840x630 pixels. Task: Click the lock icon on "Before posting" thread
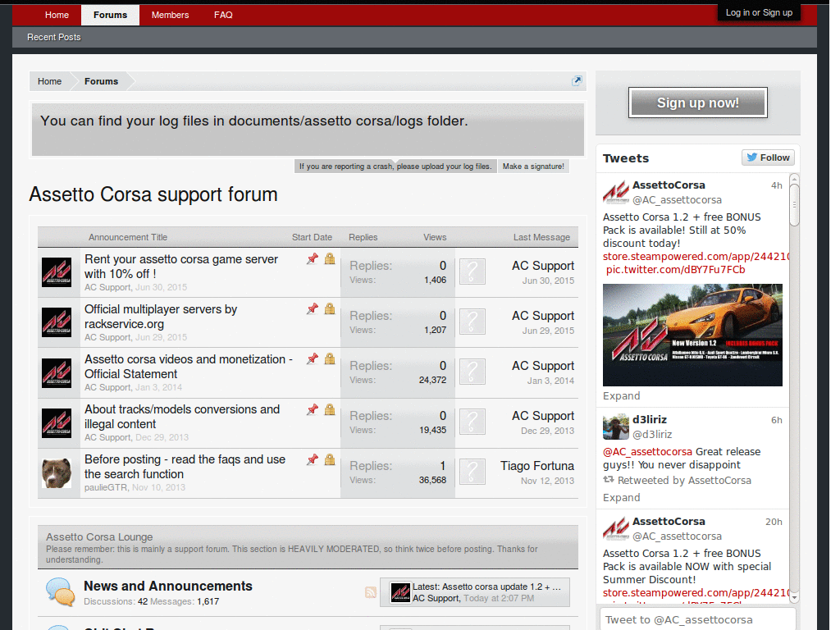point(330,460)
